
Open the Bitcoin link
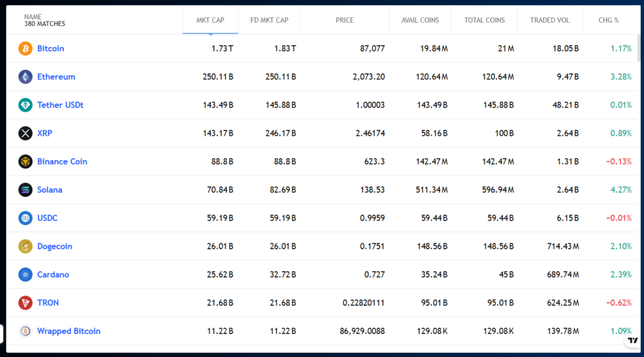click(x=50, y=48)
